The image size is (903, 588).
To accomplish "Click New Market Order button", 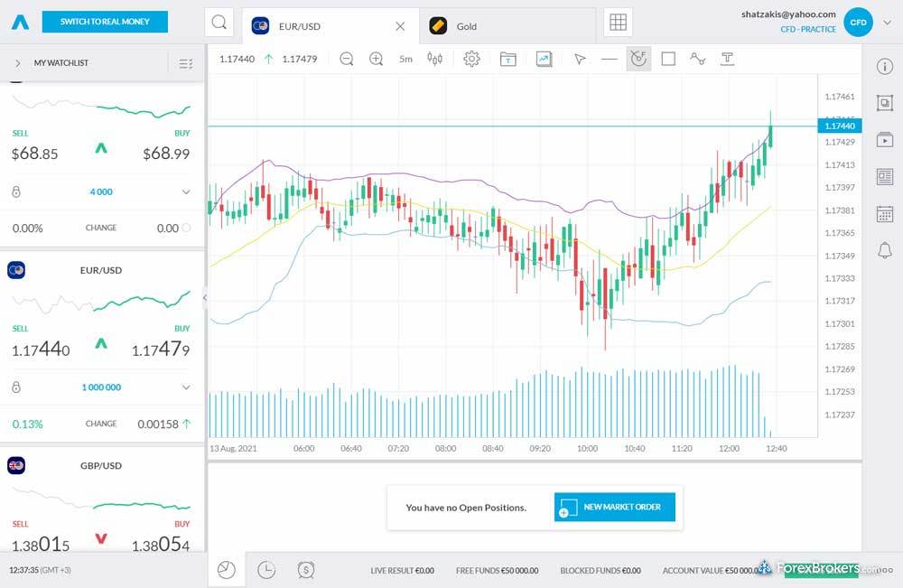I will (x=614, y=507).
